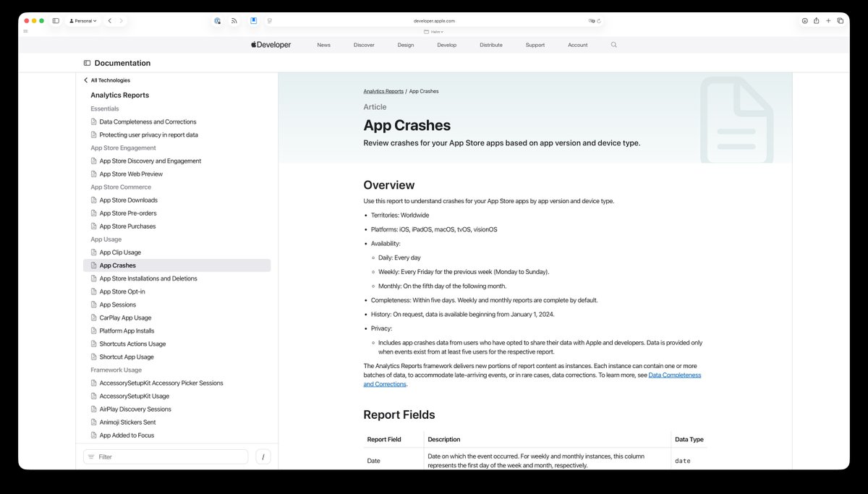Open Data Completeness and Corrections sidebar article

tap(148, 122)
